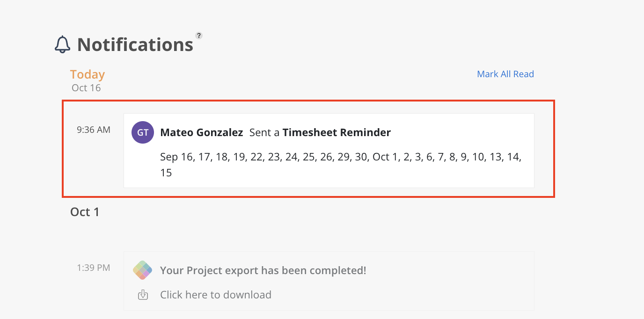Click the colorful project export logo icon
This screenshot has height=319, width=644.
coord(143,270)
